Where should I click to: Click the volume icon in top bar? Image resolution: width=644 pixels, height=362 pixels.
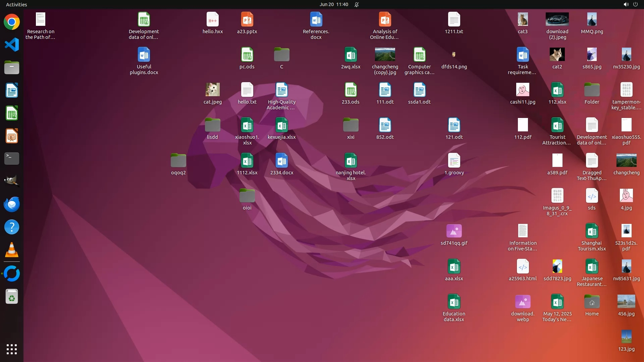pyautogui.click(x=626, y=4)
